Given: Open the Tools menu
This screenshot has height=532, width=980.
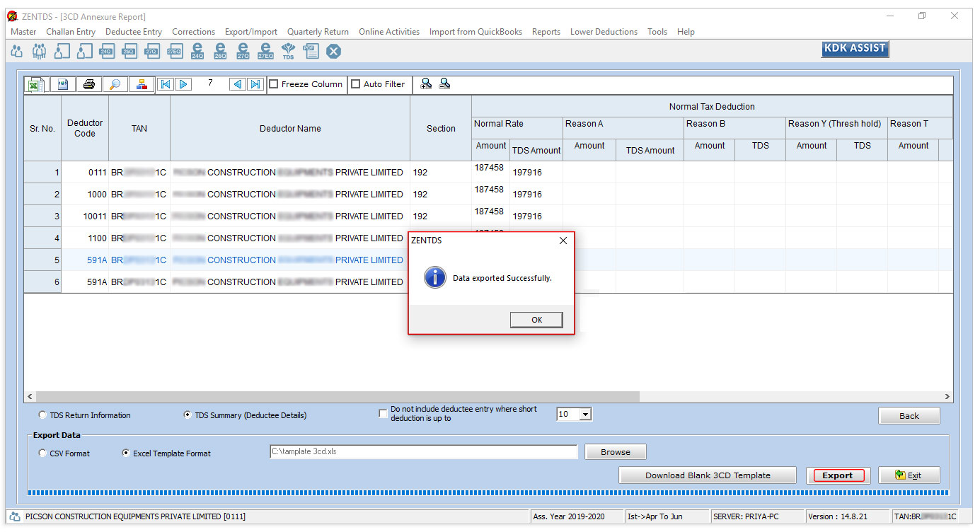Looking at the screenshot, I should point(657,32).
